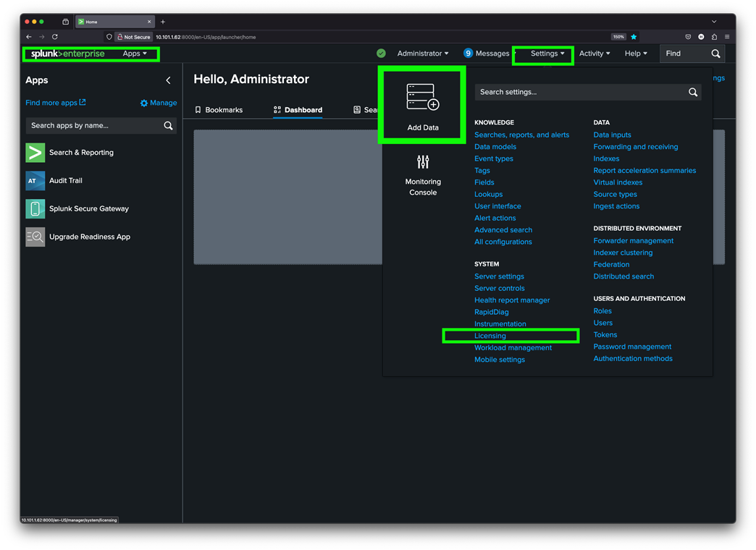Select the Dashboard tab
The image size is (756, 550).
(x=298, y=110)
